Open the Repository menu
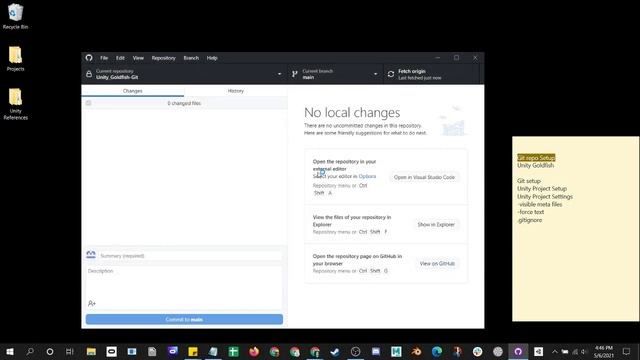Image resolution: width=640 pixels, height=360 pixels. point(163,58)
